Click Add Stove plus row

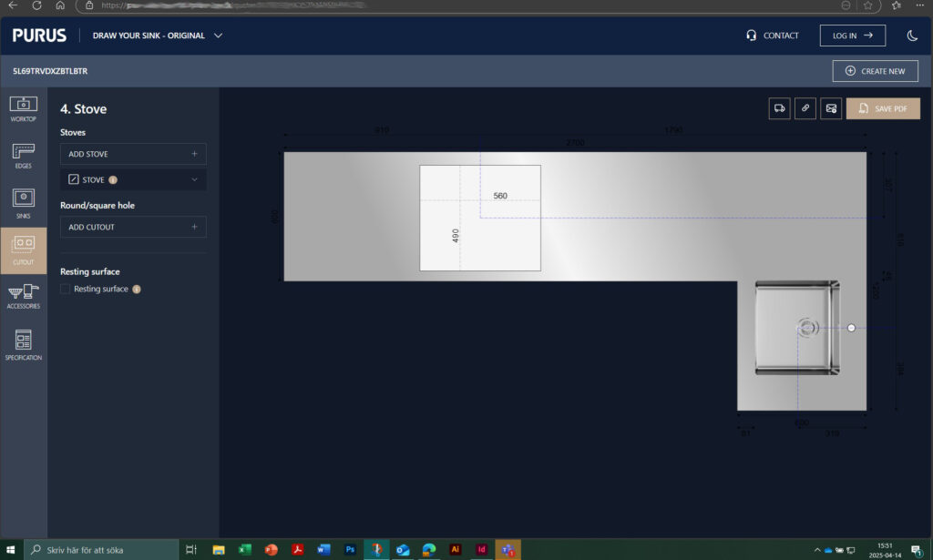pyautogui.click(x=133, y=154)
